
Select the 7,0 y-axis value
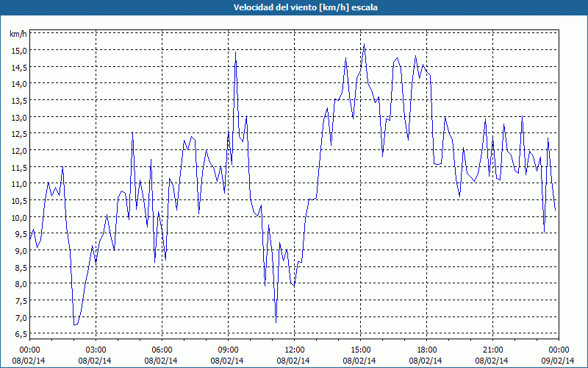coord(21,318)
